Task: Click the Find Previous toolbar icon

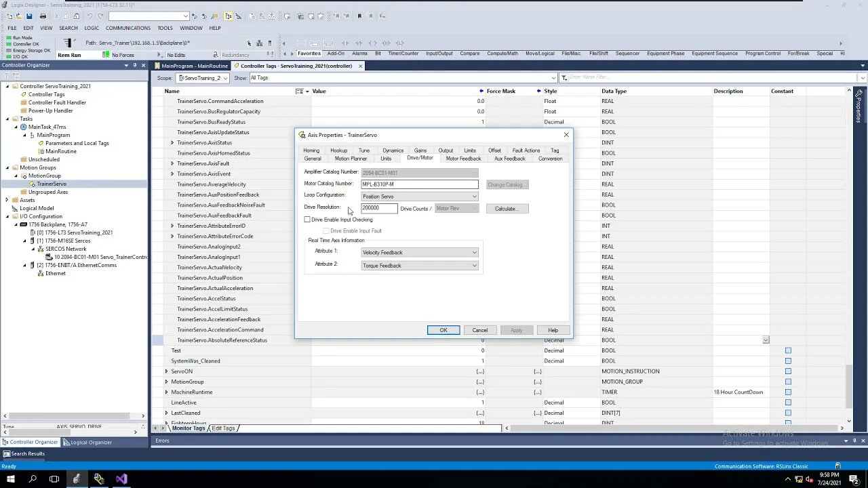Action: 194,16
